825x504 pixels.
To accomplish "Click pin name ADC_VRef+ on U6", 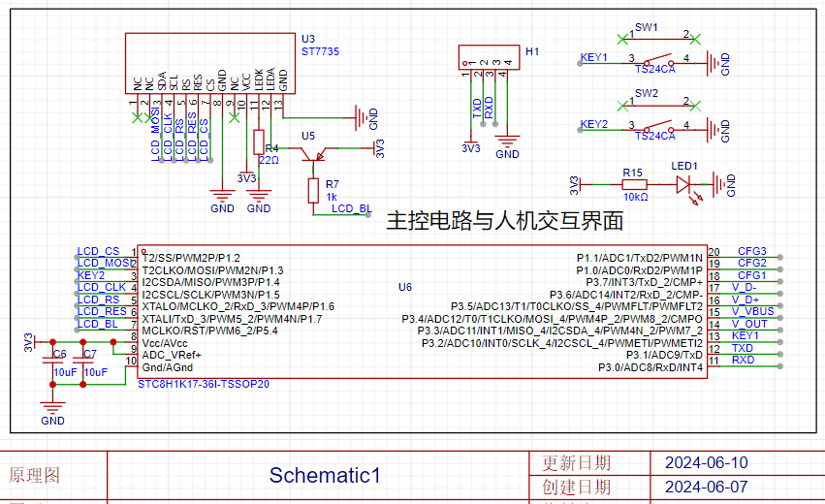I will coord(172,355).
